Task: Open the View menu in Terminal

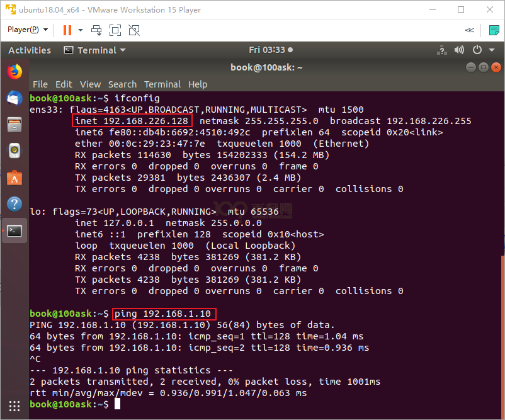Action: pos(90,84)
